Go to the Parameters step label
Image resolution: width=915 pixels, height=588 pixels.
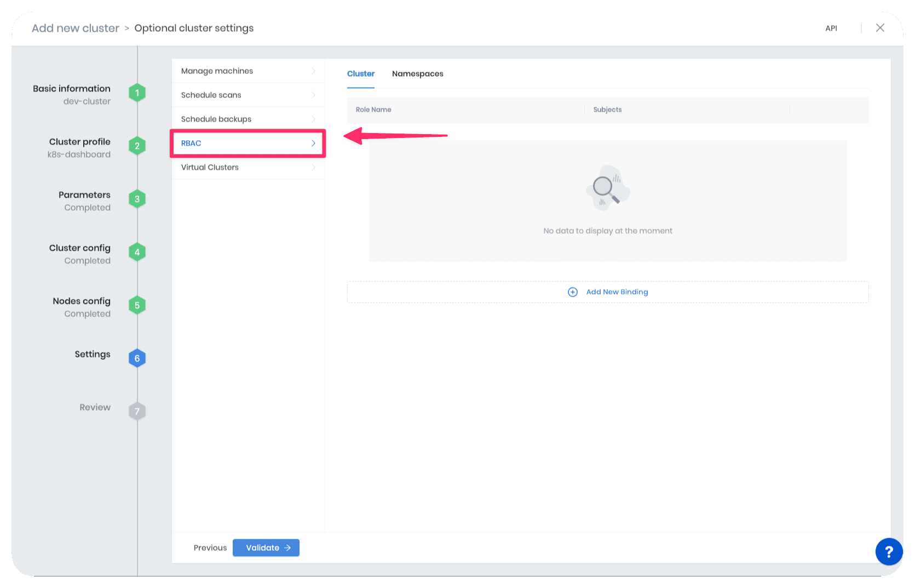84,194
